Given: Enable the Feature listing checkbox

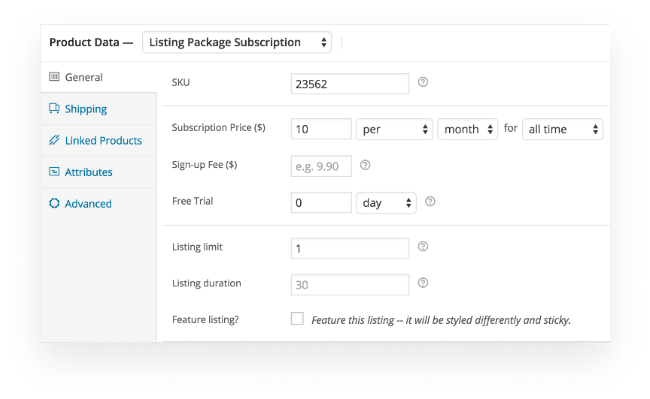Looking at the screenshot, I should click(x=297, y=319).
